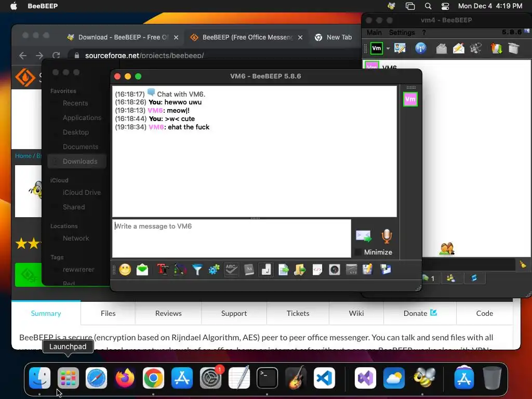Open the Files tab on SourceForge page

coord(108,313)
